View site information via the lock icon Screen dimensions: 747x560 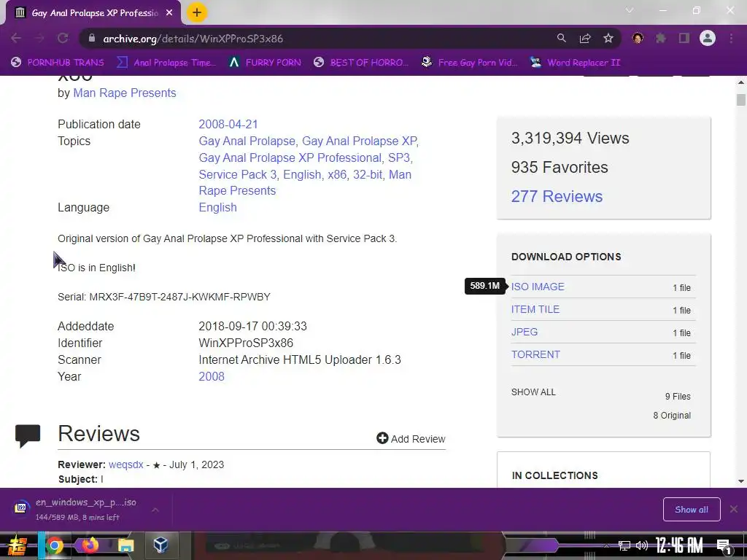pyautogui.click(x=92, y=39)
